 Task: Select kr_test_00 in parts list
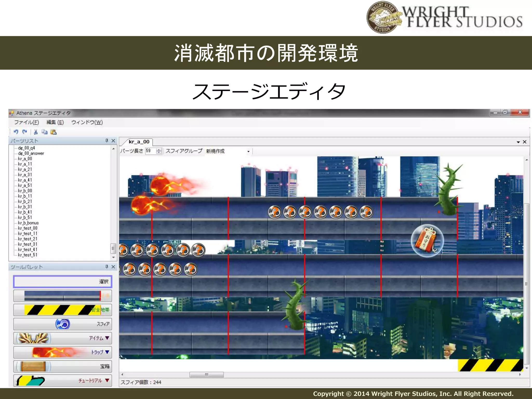[28, 228]
